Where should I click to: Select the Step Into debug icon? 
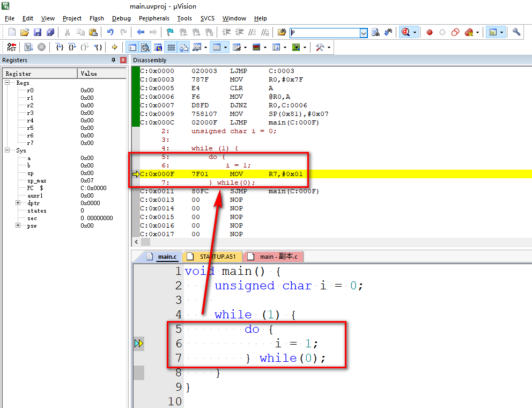click(59, 47)
